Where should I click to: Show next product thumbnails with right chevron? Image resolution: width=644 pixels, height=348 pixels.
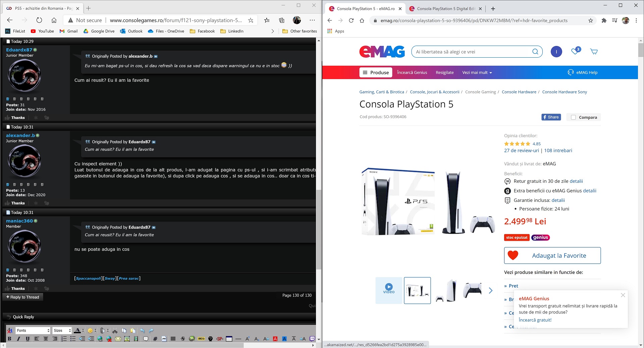coord(491,290)
